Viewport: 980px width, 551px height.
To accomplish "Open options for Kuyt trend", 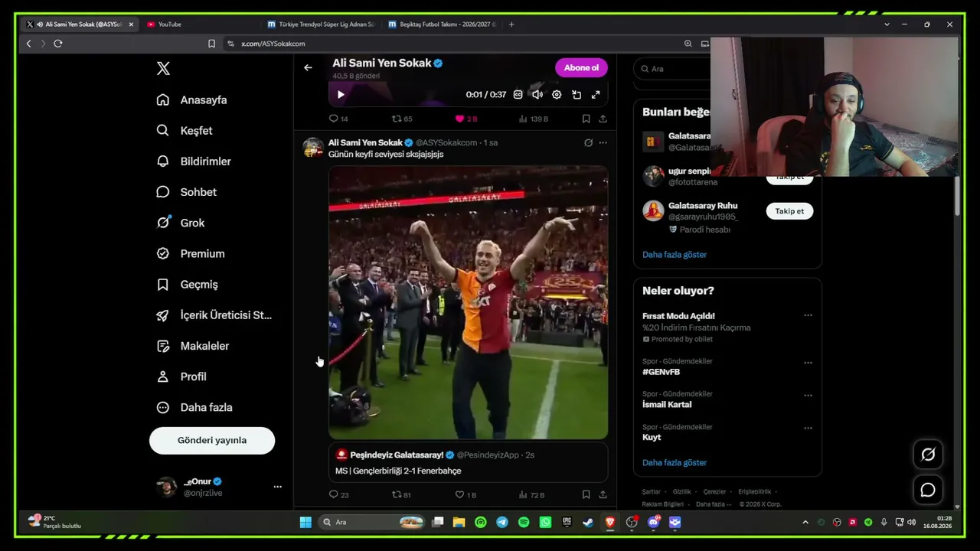I will click(x=808, y=429).
